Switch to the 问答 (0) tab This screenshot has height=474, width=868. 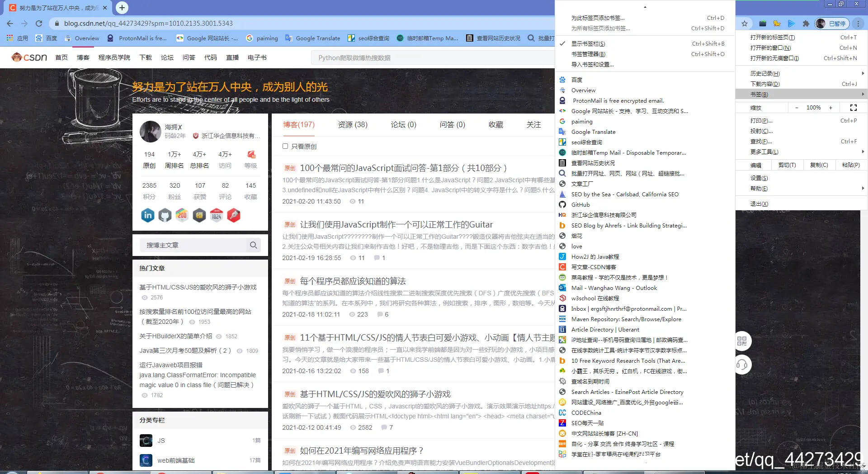pos(453,125)
